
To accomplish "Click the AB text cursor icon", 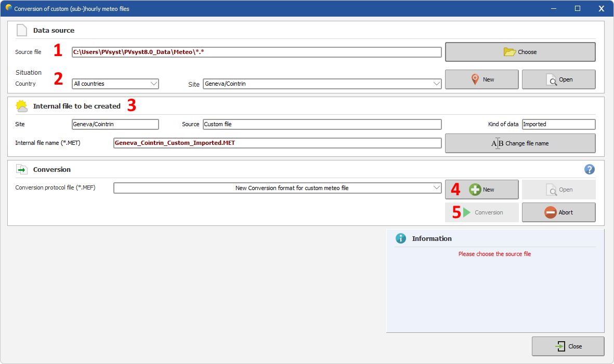I will point(498,143).
